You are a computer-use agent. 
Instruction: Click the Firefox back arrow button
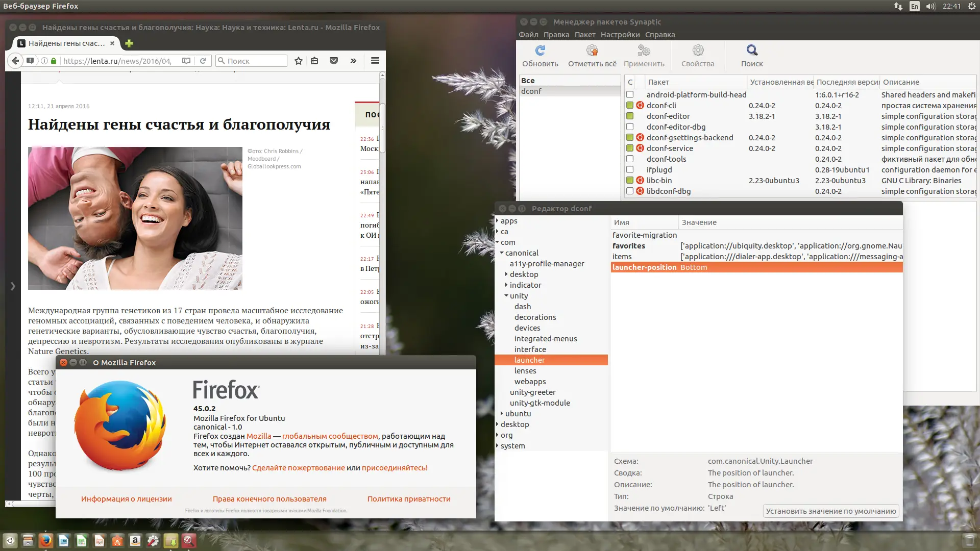15,61
